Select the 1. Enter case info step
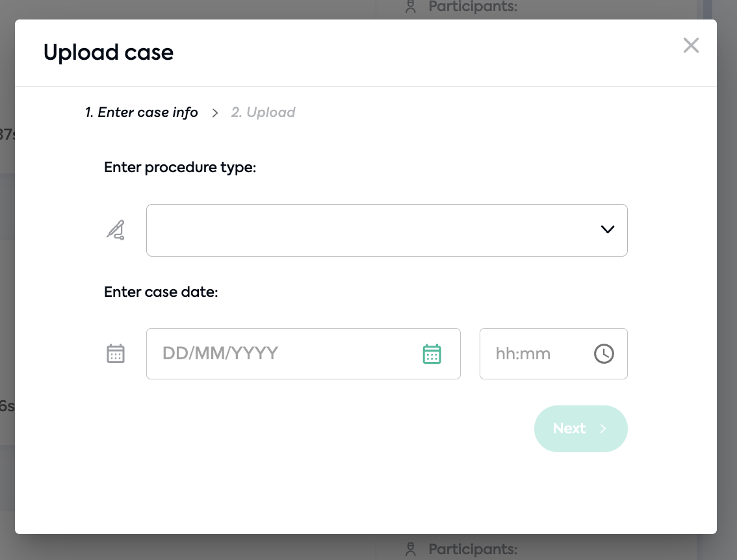Image resolution: width=737 pixels, height=560 pixels. [x=142, y=112]
